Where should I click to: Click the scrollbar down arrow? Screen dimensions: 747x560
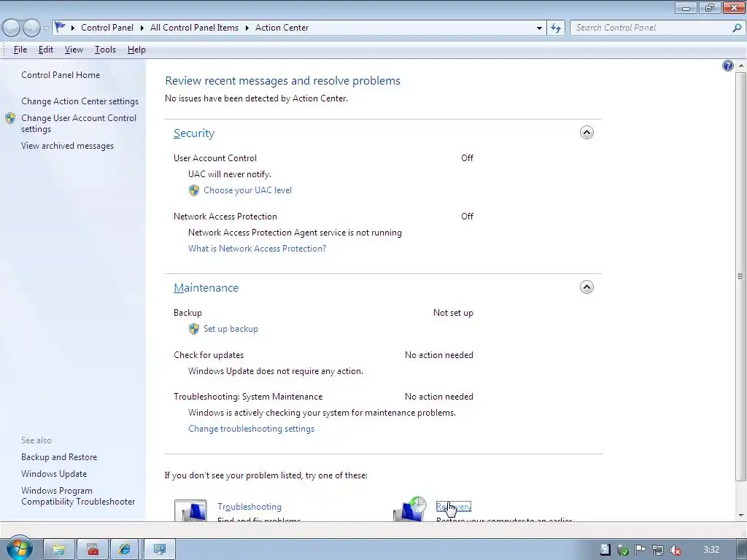pyautogui.click(x=741, y=516)
